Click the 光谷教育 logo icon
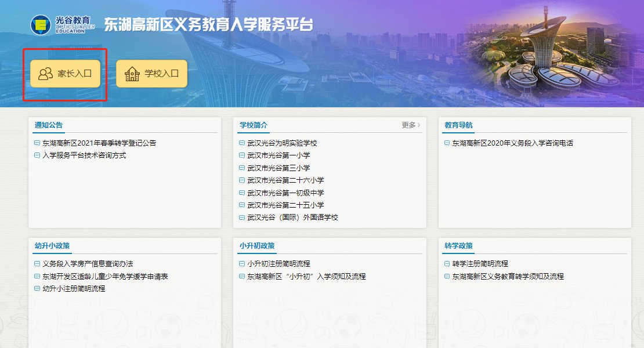The image size is (644, 348). coord(41,24)
